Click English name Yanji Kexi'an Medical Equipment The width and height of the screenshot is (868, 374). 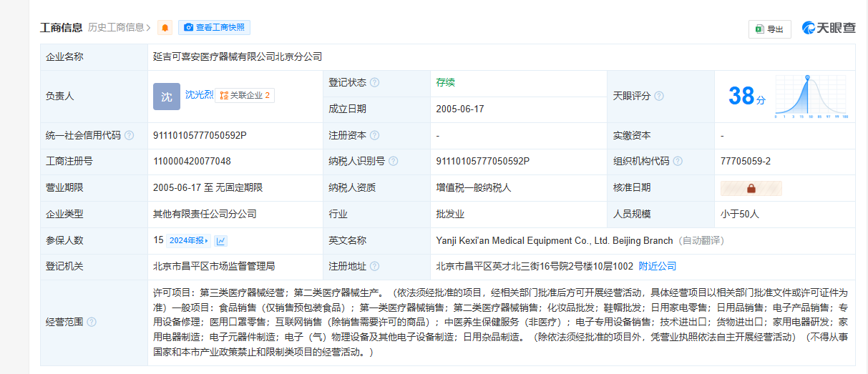pos(555,240)
